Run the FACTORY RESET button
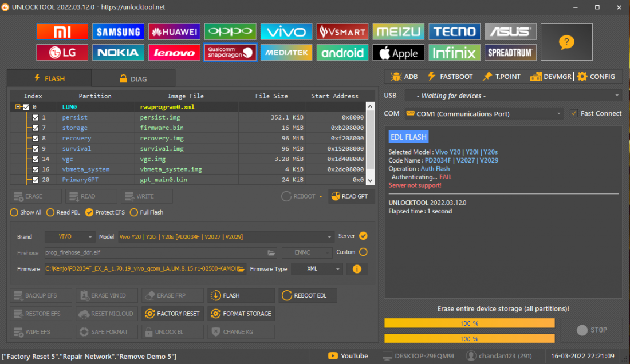 (172, 314)
